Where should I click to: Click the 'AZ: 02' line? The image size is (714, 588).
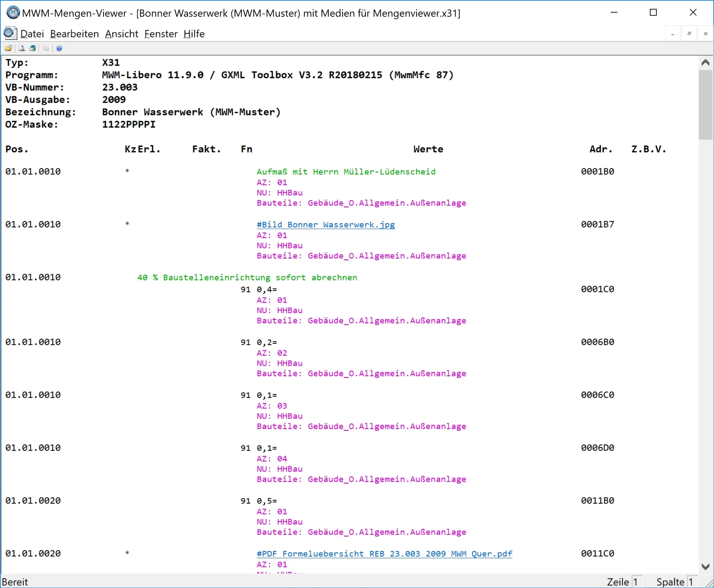[x=272, y=353]
